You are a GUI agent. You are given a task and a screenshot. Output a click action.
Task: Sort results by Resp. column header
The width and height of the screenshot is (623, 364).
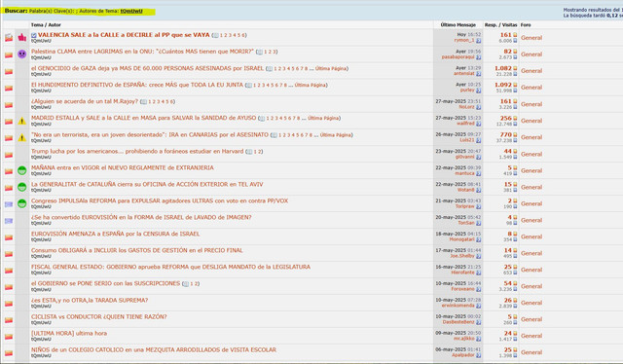pyautogui.click(x=491, y=24)
